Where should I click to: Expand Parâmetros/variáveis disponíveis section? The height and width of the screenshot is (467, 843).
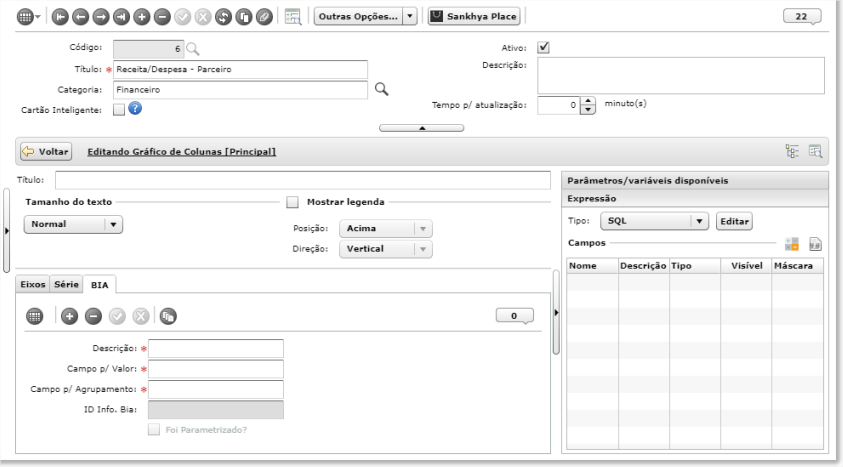695,181
